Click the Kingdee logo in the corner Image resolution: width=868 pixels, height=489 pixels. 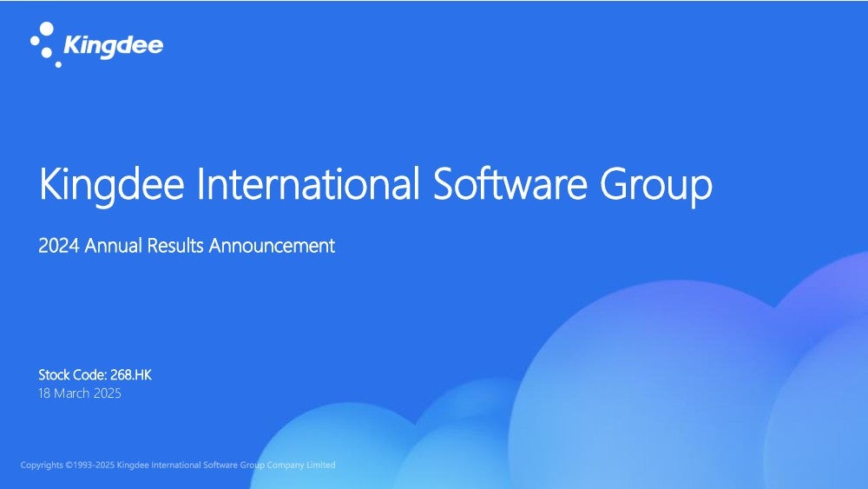[x=97, y=44]
